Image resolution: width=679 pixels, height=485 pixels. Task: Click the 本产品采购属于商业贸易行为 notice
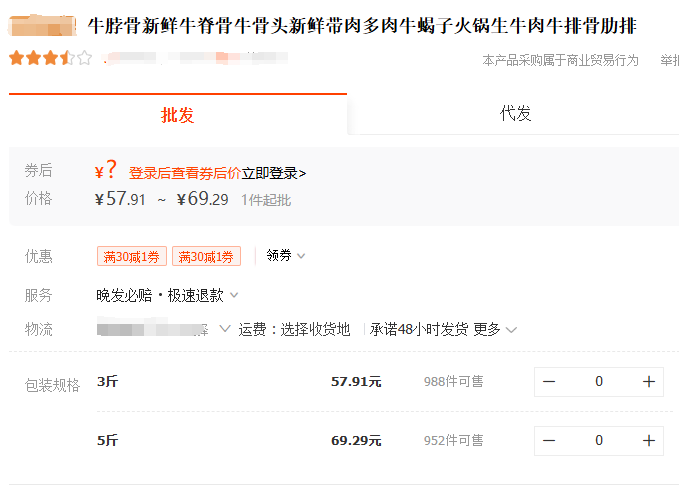560,60
